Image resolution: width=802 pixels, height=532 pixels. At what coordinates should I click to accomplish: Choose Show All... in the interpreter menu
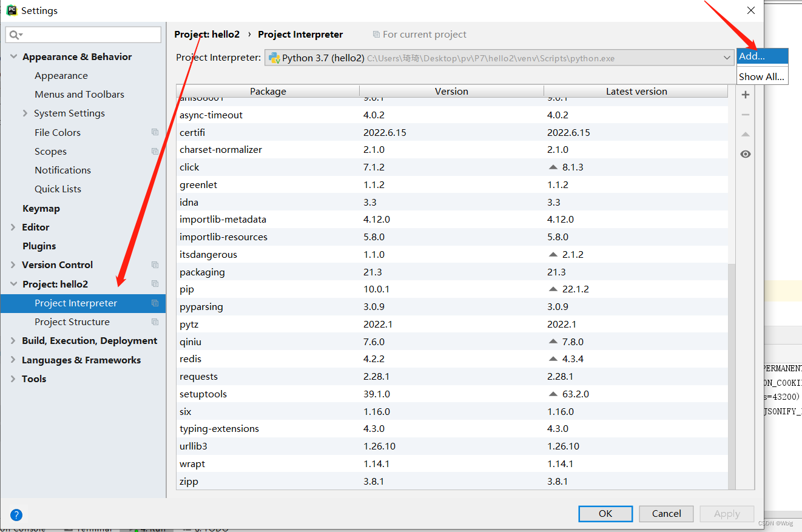tap(762, 76)
